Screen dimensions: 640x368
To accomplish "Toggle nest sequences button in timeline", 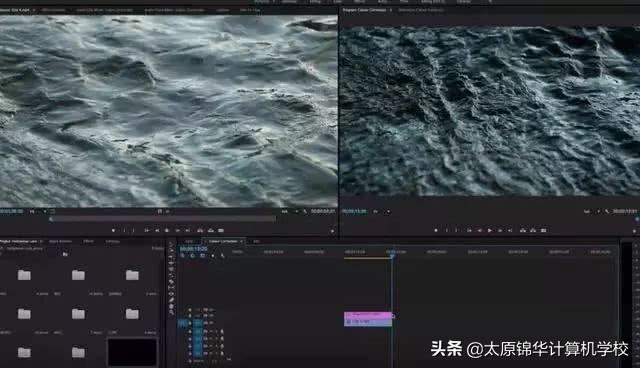I will (182, 255).
